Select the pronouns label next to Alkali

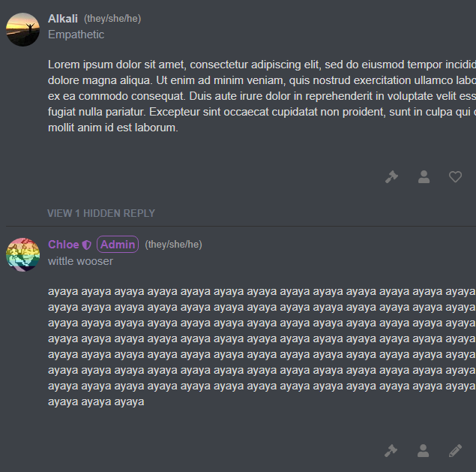tap(112, 19)
